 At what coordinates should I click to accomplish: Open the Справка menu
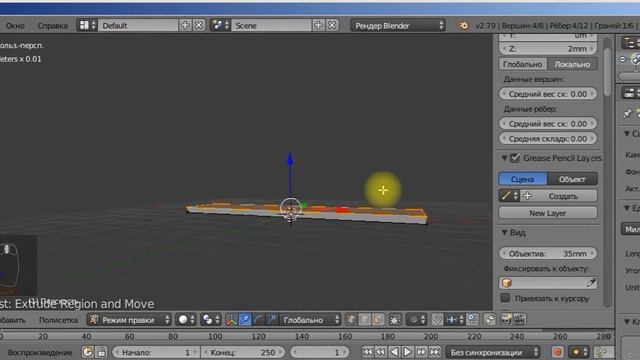pyautogui.click(x=52, y=26)
